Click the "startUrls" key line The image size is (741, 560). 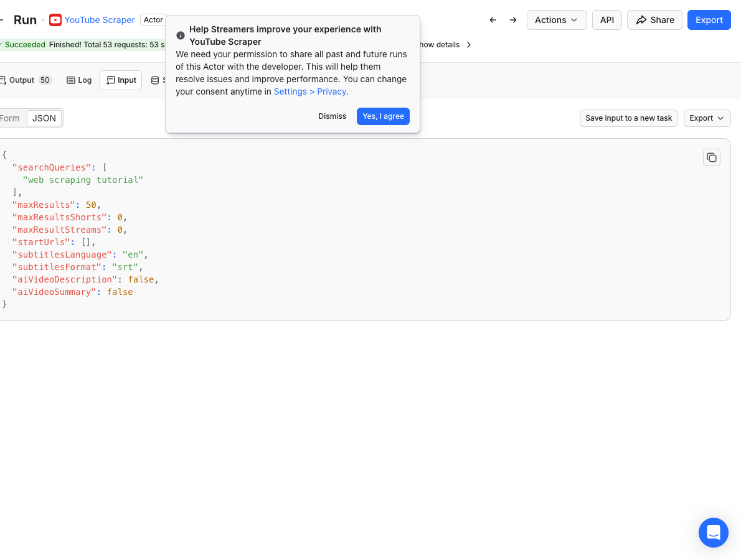[54, 242]
